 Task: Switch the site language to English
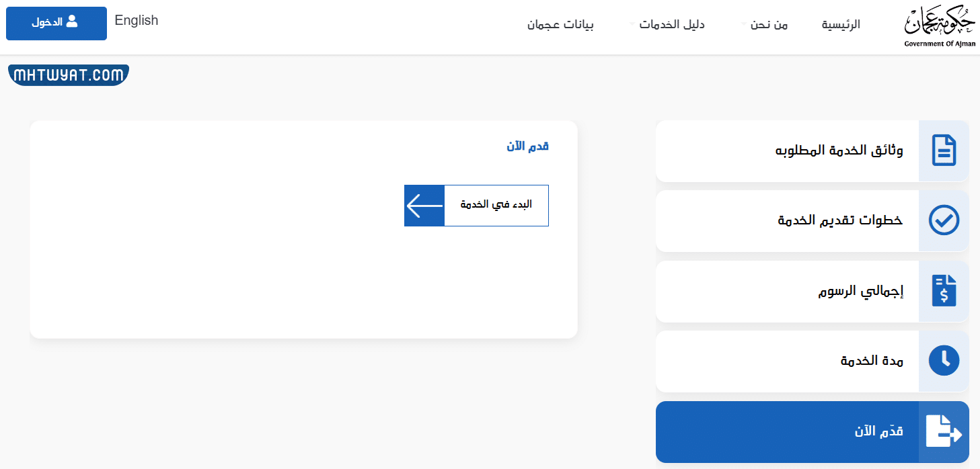coord(136,20)
